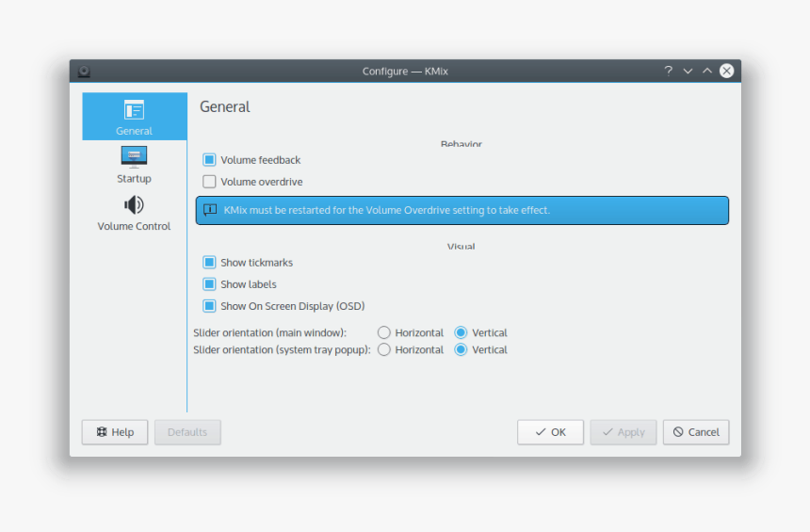Click the KMix app icon in title bar
This screenshot has width=810, height=532.
[84, 72]
